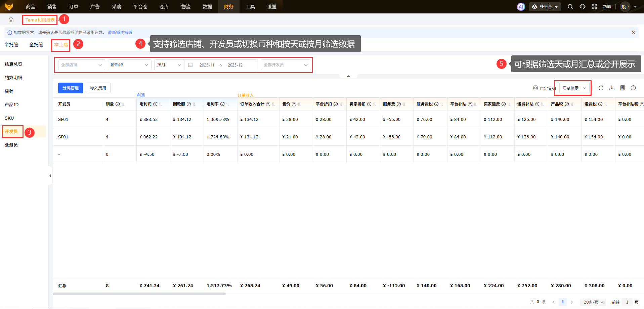Switch to the 全托管 tab
This screenshot has width=644, height=309.
tap(36, 45)
